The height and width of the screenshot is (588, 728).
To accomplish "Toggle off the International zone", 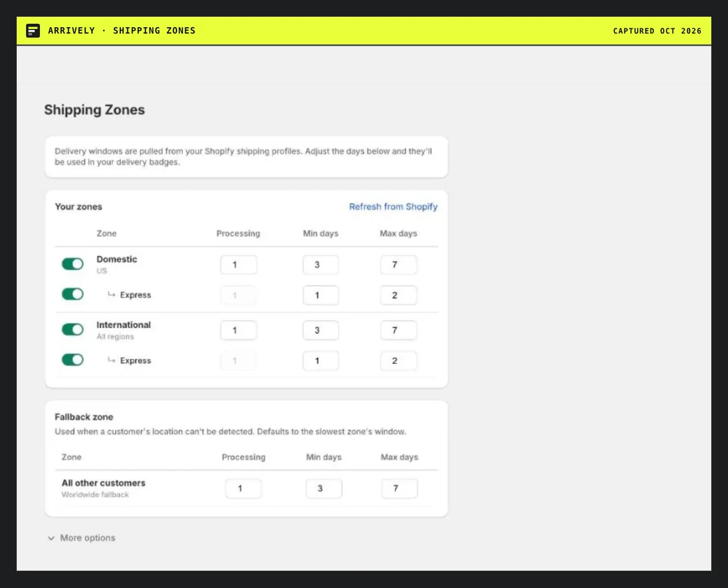I will pos(73,329).
